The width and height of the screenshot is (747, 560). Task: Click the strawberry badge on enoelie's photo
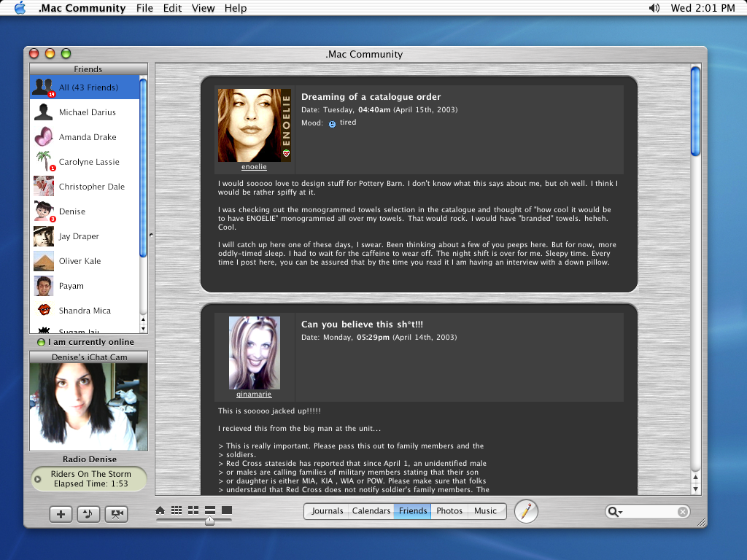286,153
